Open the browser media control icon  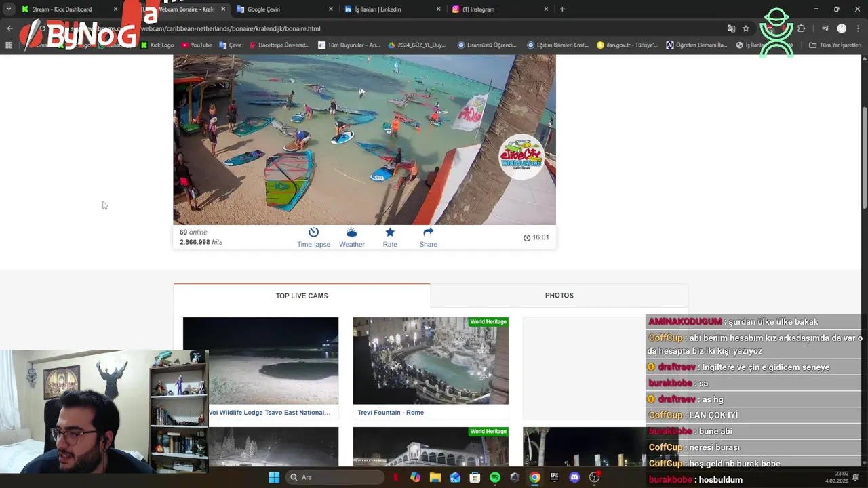click(825, 28)
